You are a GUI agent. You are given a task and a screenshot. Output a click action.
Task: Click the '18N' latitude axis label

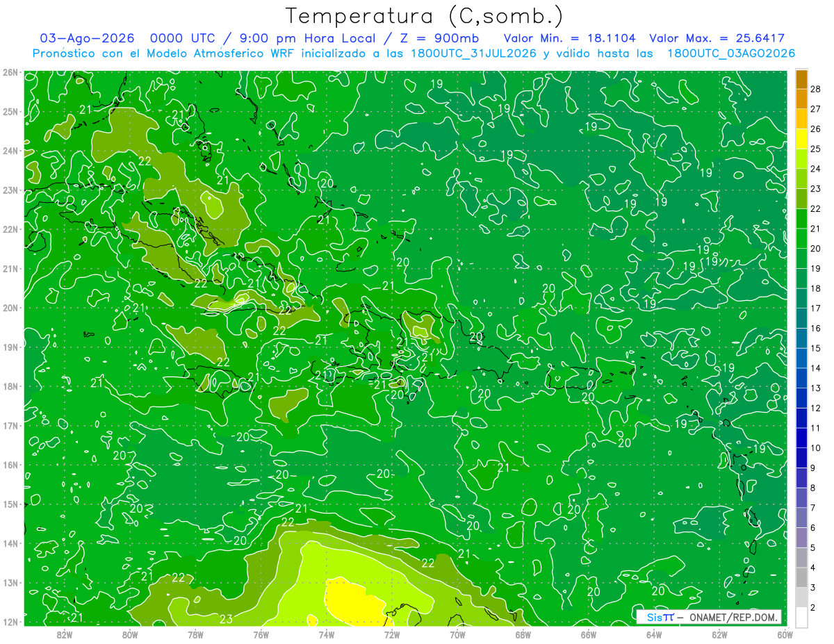(x=10, y=386)
